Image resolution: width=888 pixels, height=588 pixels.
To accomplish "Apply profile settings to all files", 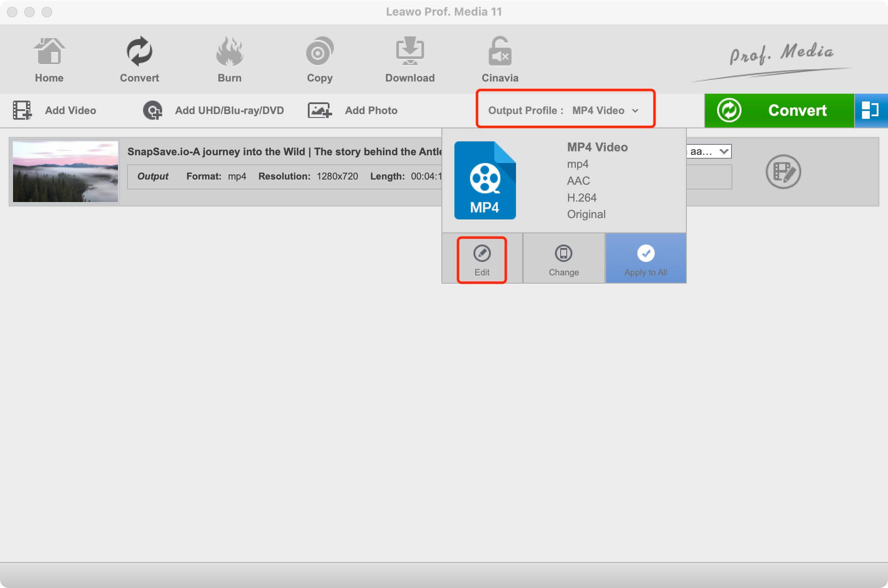I will coord(646,258).
